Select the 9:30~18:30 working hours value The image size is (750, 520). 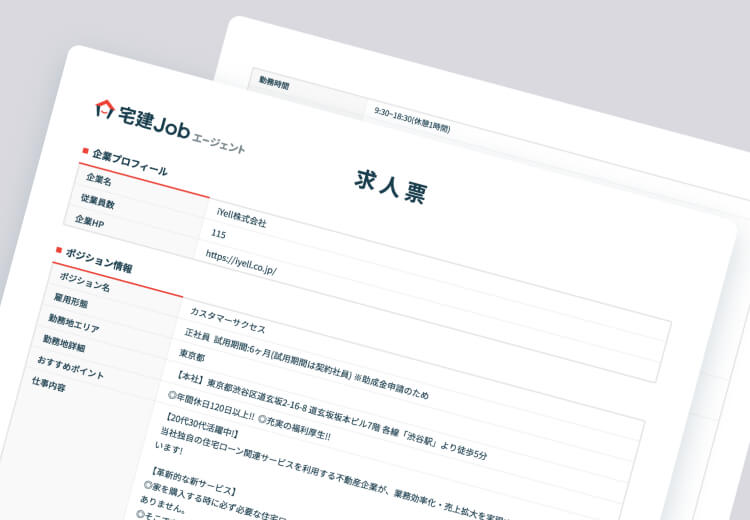[x=411, y=119]
